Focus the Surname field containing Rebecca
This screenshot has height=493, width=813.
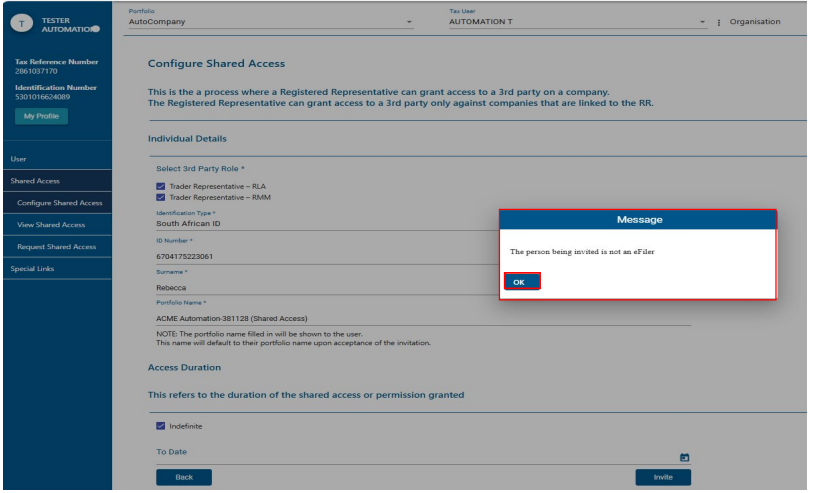pos(320,288)
